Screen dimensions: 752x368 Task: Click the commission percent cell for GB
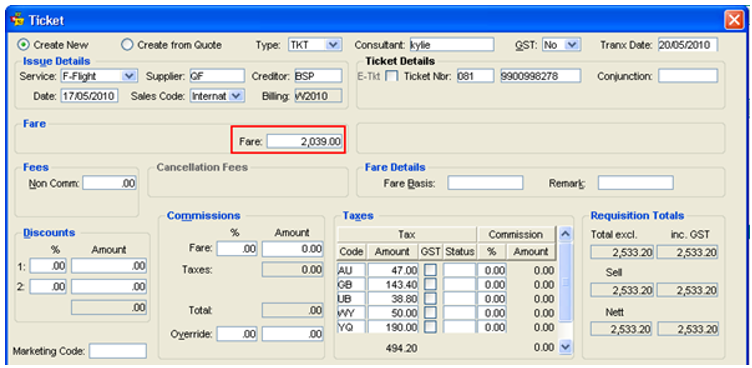[x=492, y=285]
